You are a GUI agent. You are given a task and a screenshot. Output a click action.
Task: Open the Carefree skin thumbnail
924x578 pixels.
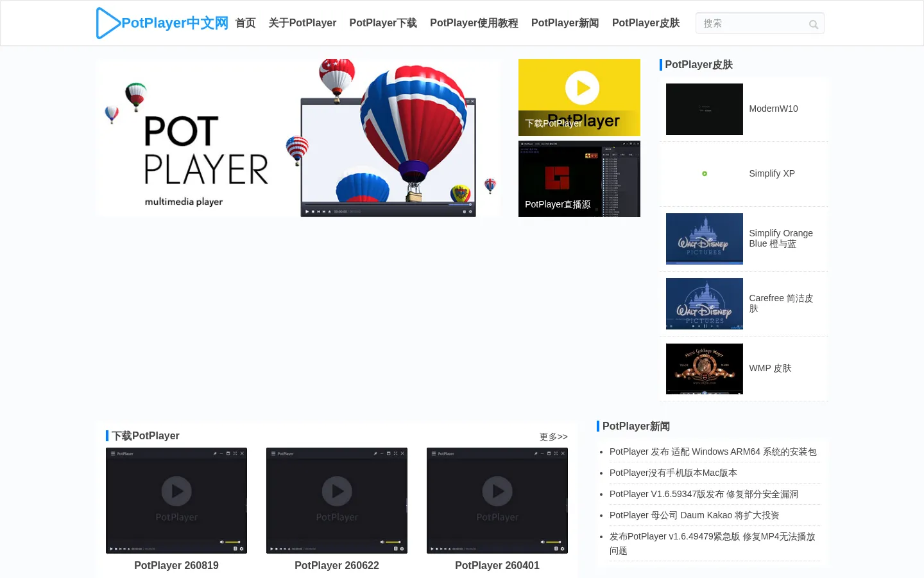705,304
